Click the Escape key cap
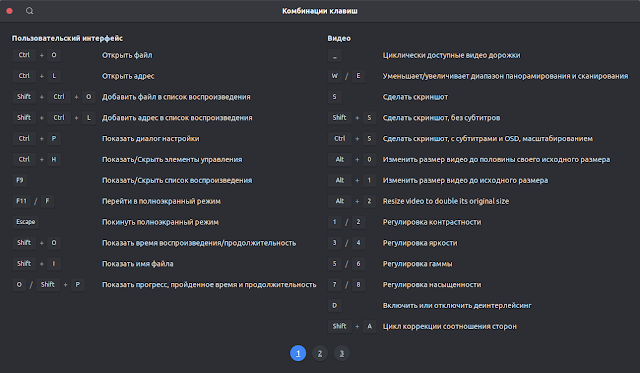Image resolution: width=640 pixels, height=373 pixels. 26,222
